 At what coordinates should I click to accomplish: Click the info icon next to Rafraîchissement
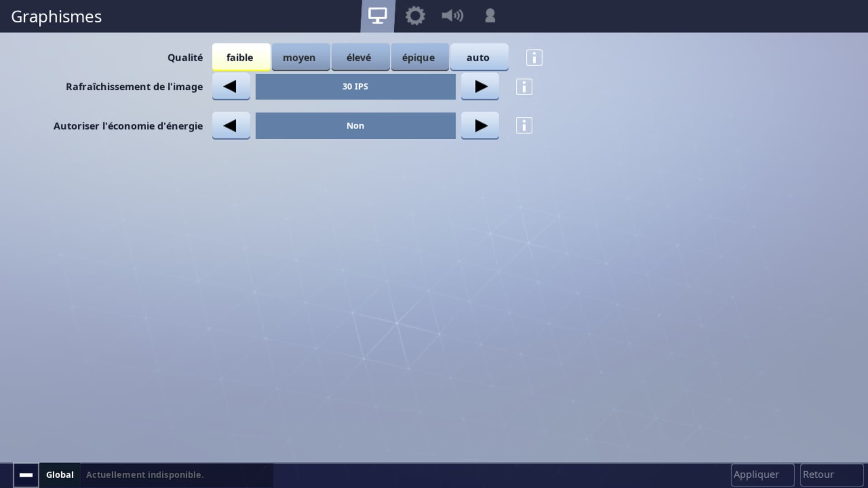[524, 86]
